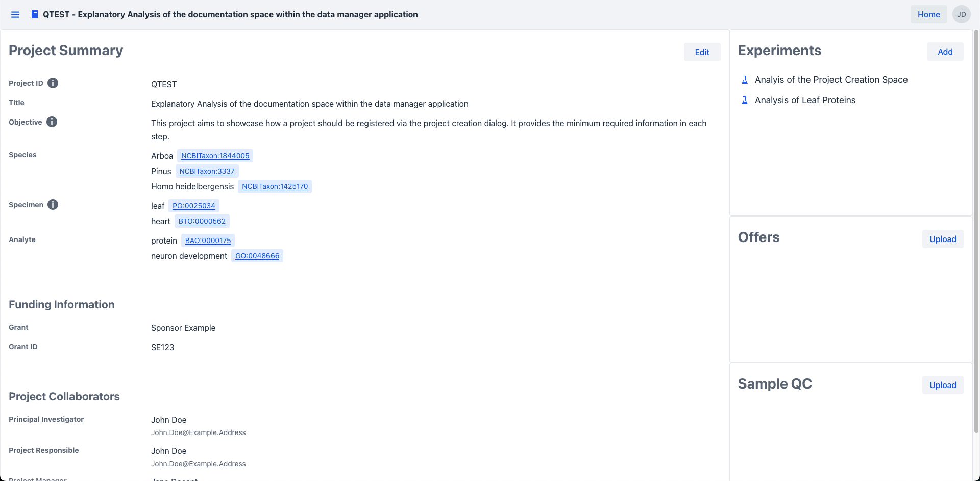Open the NCBITaxon:1844005 link for Arboa
This screenshot has height=481, width=980.
pyautogui.click(x=215, y=156)
